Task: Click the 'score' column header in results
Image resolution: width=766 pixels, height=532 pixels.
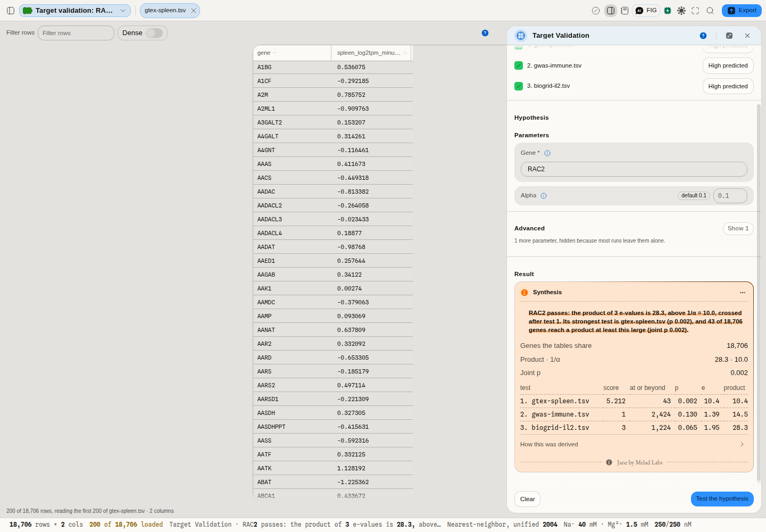Action: 611,388
